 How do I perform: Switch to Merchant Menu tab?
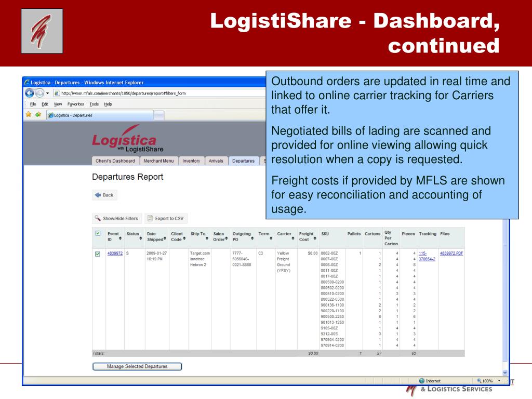click(x=158, y=161)
